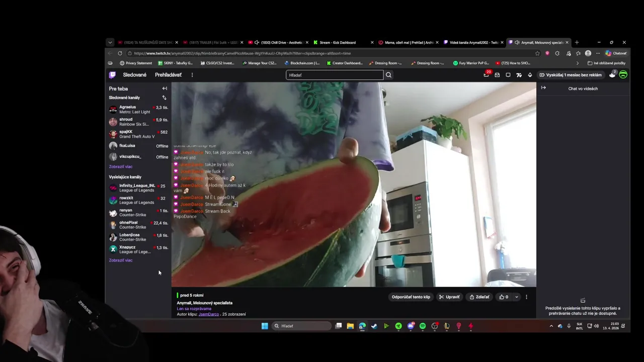Collapse the Pre teba sidebar arrow
Viewport: 644px width, 362px height.
click(x=165, y=88)
